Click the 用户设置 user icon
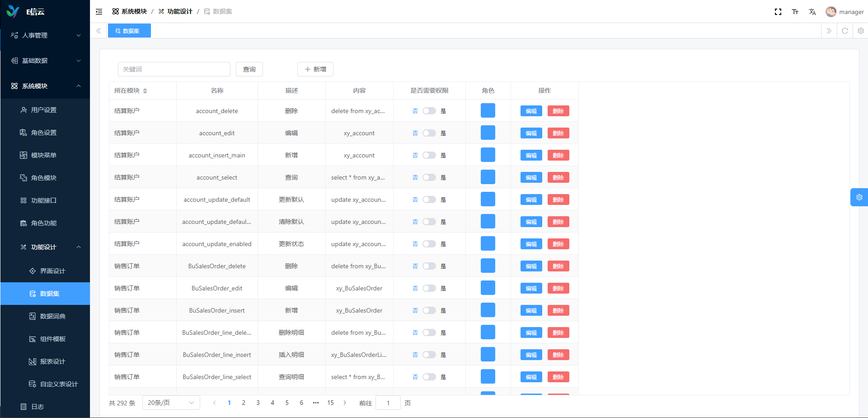This screenshot has height=418, width=868. click(x=23, y=110)
